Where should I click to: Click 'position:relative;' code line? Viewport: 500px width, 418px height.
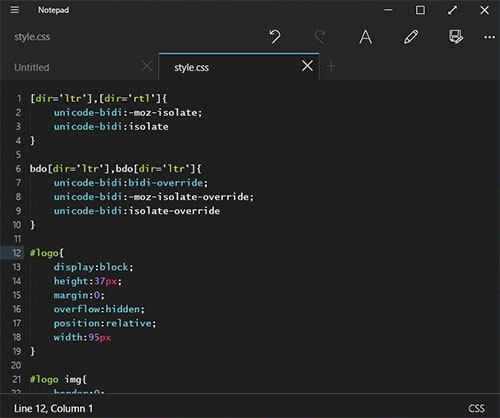coord(105,323)
